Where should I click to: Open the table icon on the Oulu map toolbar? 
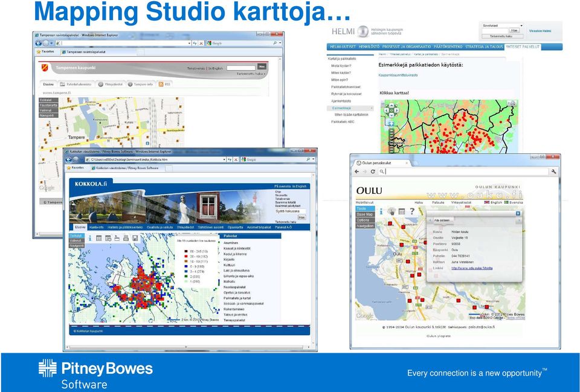[402, 211]
